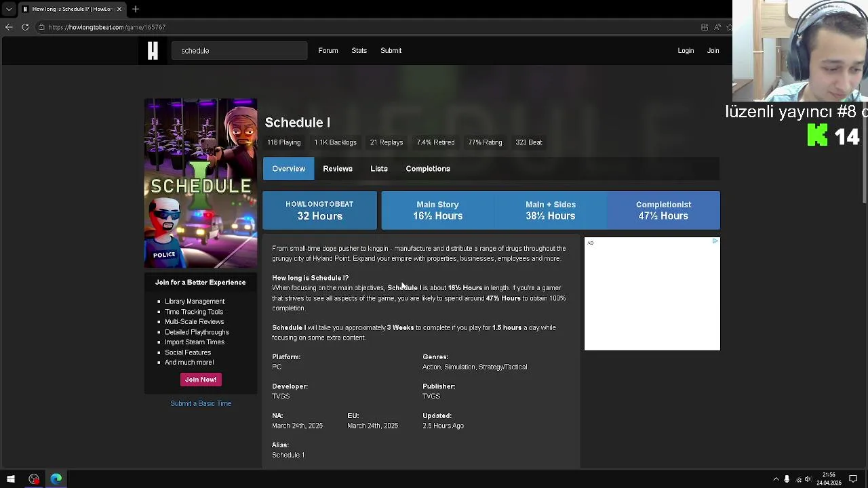Select the Overview tab
Image resolution: width=868 pixels, height=488 pixels.
click(289, 169)
